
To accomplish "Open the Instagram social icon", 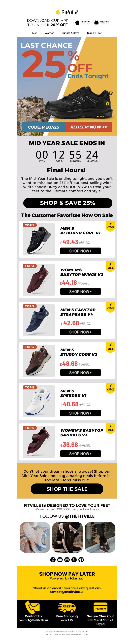I will 67,560.
